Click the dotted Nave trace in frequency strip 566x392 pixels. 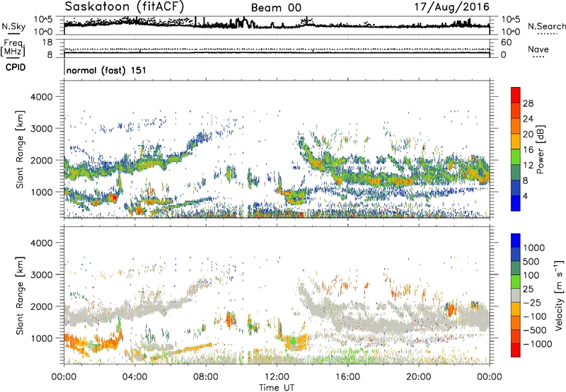click(x=277, y=49)
